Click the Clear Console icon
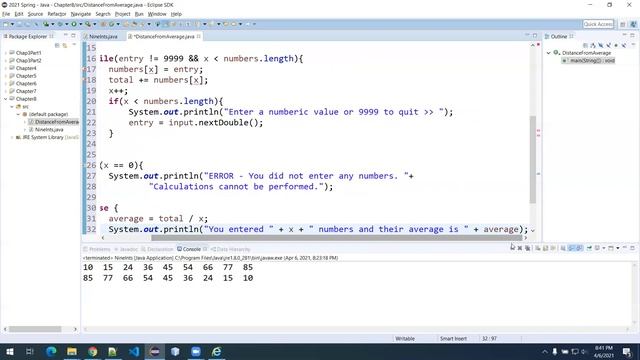Screen dimensions: 640x360 pyautogui.click(x=538, y=248)
